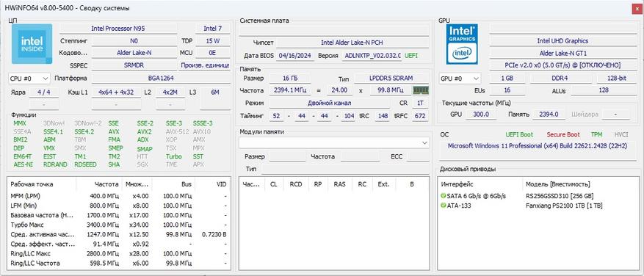The height and width of the screenshot is (276, 644).
Task: Click the Intel Graphics GPU logo
Action: [462, 44]
